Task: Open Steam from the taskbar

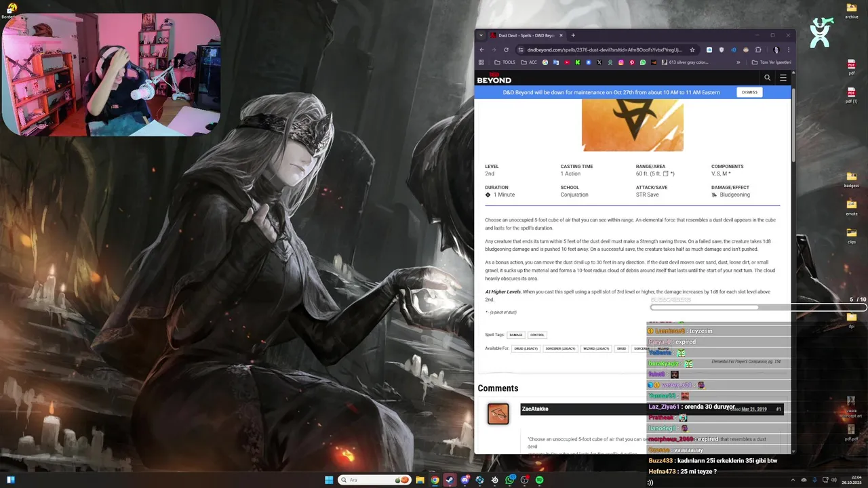Action: (450, 480)
